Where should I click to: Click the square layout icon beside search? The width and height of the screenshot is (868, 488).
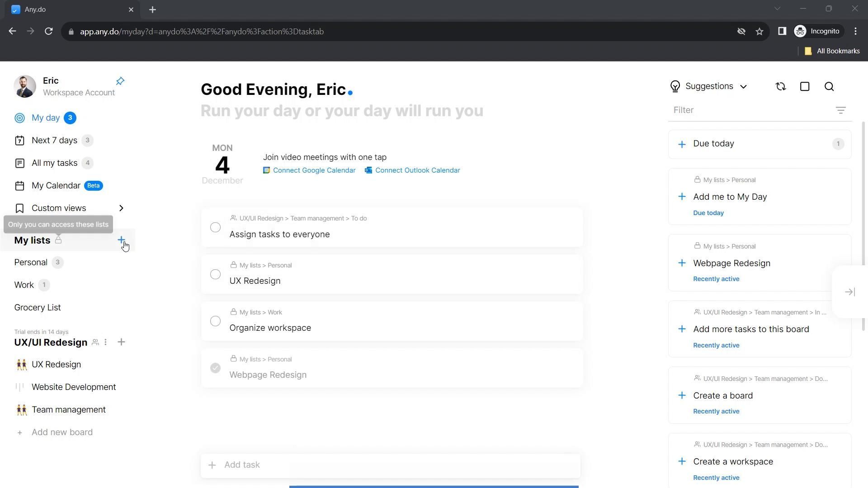point(805,87)
